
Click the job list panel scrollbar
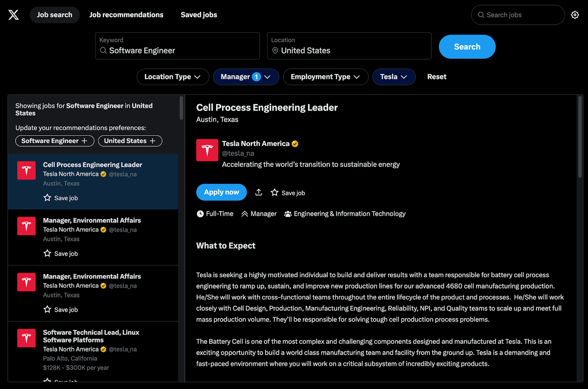click(181, 108)
